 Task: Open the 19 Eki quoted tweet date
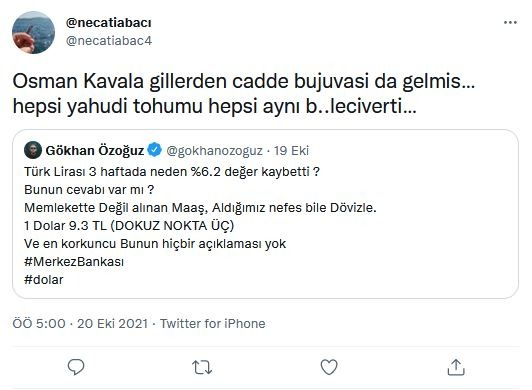[291, 151]
